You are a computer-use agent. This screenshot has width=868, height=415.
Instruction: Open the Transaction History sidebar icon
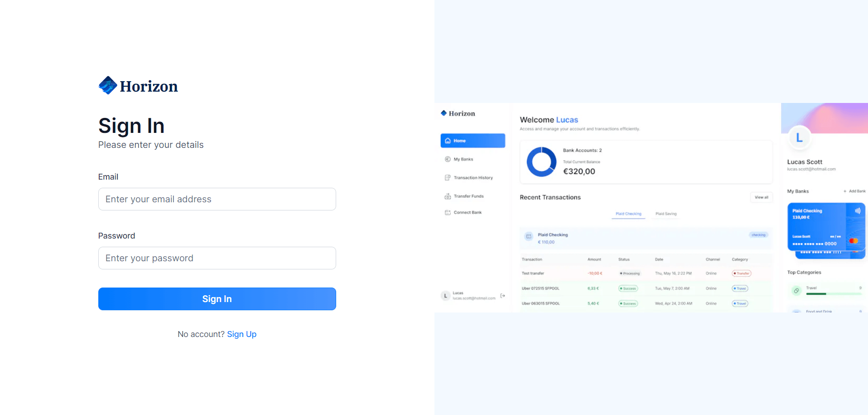click(x=448, y=178)
